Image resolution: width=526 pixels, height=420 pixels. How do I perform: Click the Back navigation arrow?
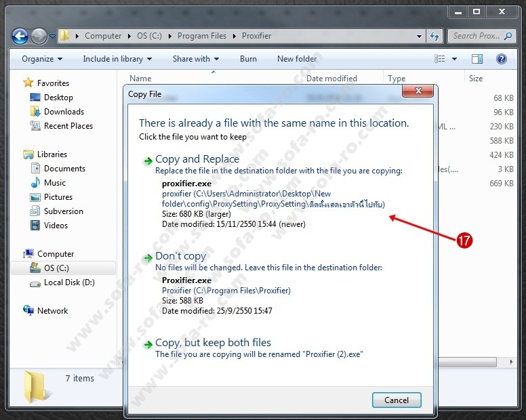point(20,36)
